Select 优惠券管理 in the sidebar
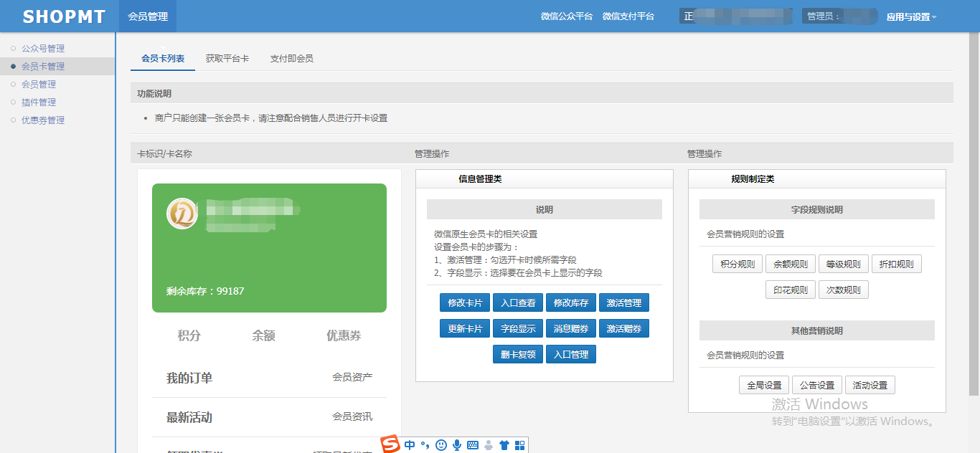 pos(43,120)
